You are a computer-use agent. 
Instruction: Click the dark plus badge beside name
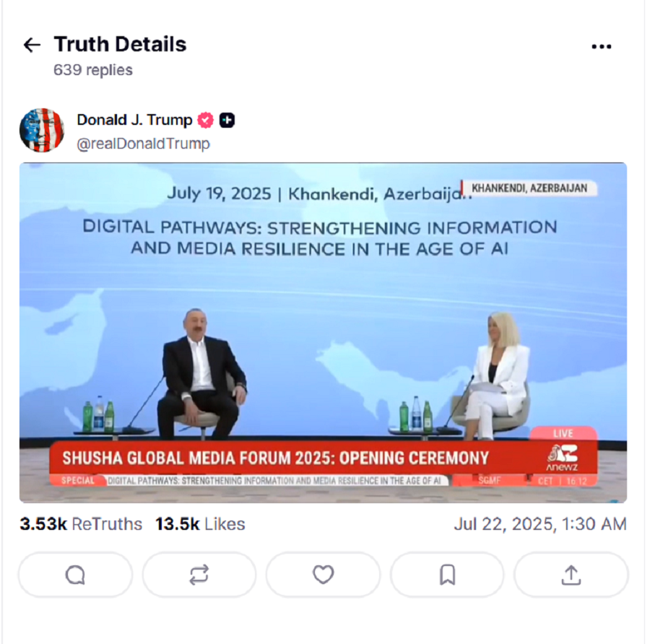tap(227, 120)
